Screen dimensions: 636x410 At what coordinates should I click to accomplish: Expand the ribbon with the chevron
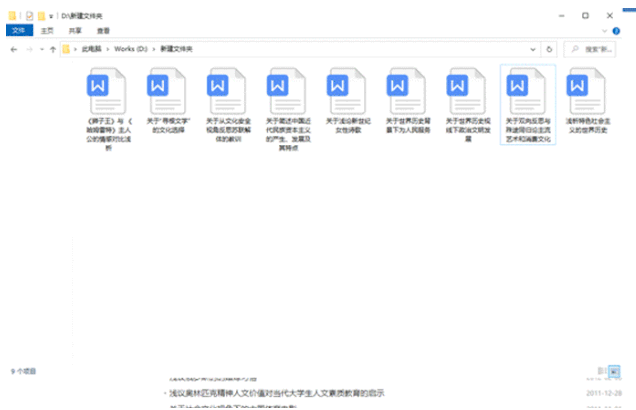[x=604, y=31]
